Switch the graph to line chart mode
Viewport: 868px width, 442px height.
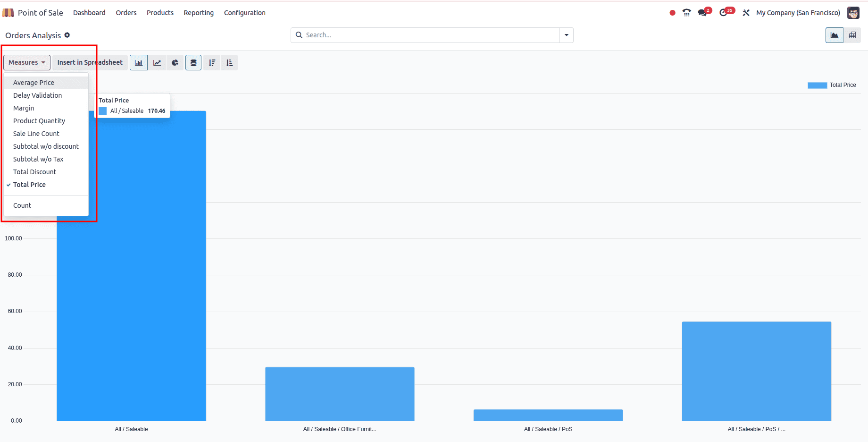pos(157,62)
